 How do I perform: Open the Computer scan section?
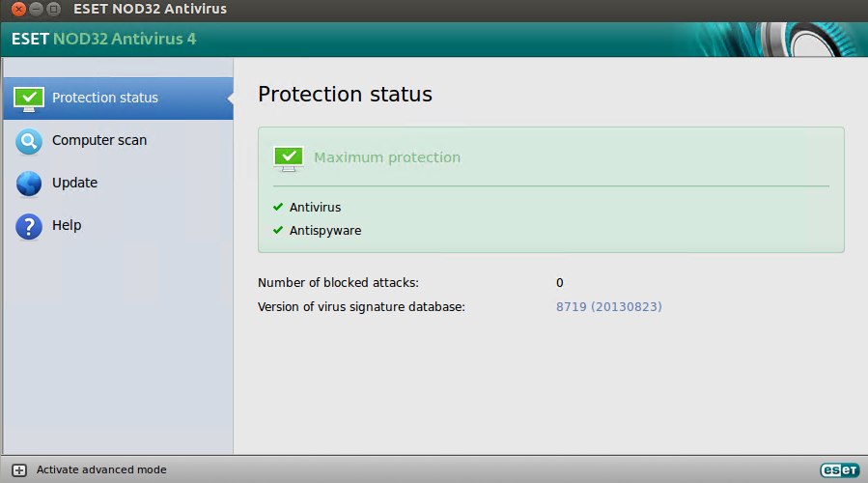[119, 141]
